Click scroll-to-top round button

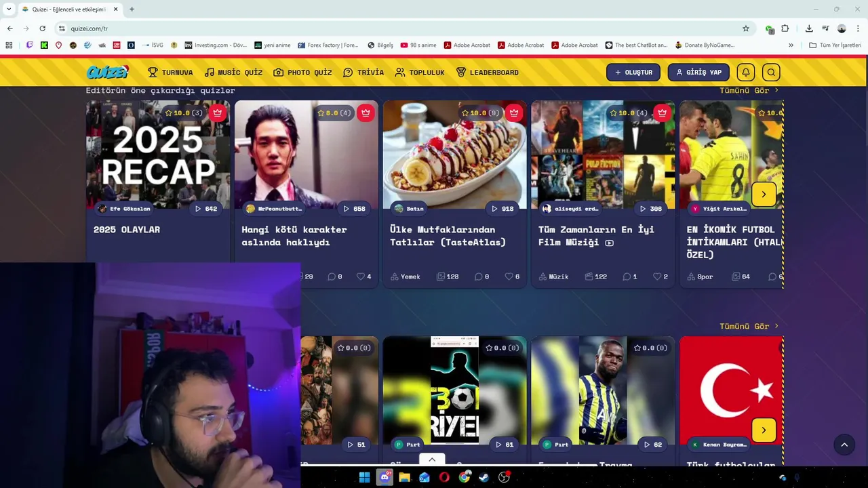(x=844, y=445)
